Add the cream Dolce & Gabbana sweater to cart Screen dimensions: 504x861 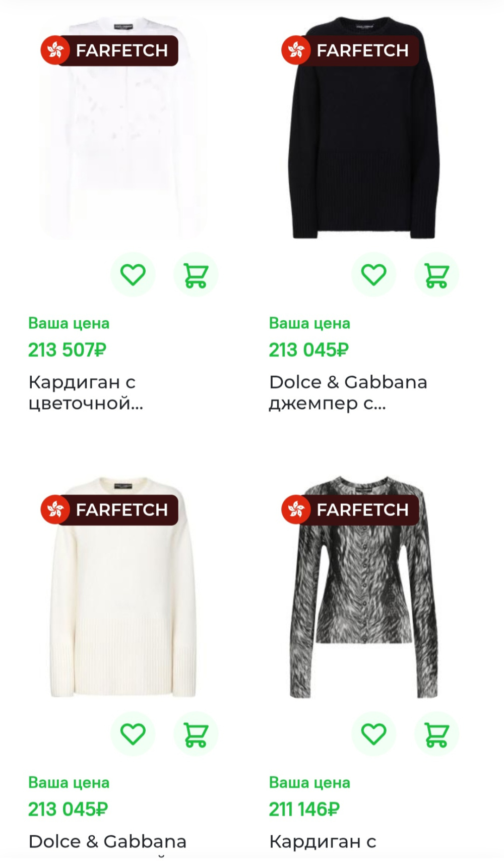pos(196,734)
